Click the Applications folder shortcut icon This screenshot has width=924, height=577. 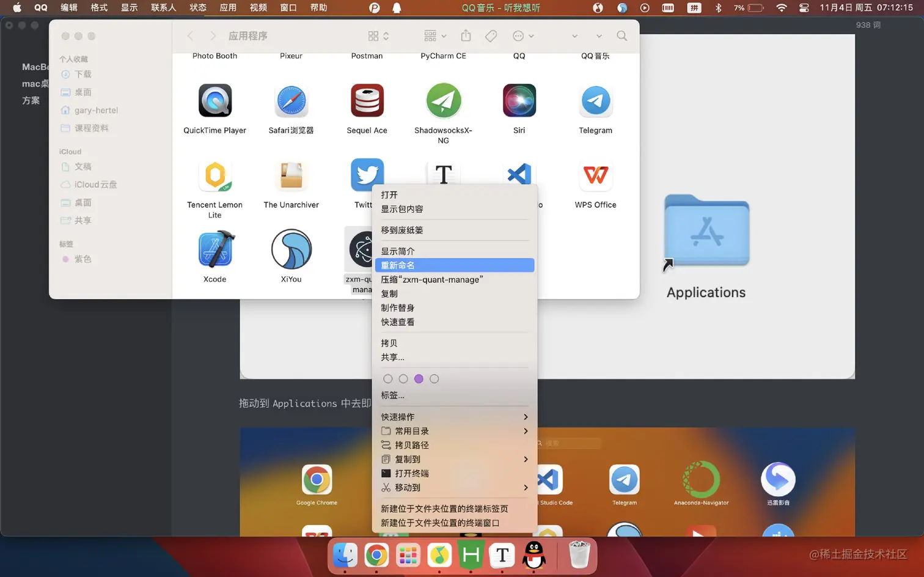[706, 231]
